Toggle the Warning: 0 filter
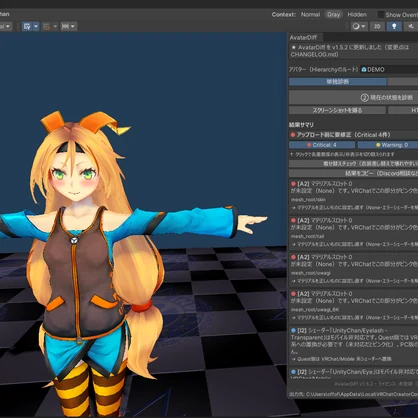The width and height of the screenshot is (418, 418). (x=388, y=145)
